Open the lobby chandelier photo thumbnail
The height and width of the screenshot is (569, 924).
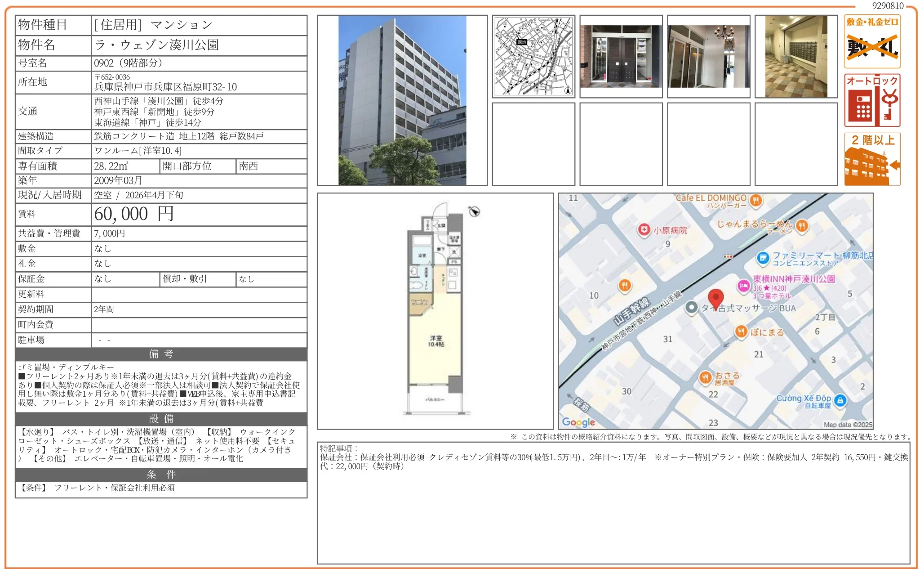click(708, 56)
